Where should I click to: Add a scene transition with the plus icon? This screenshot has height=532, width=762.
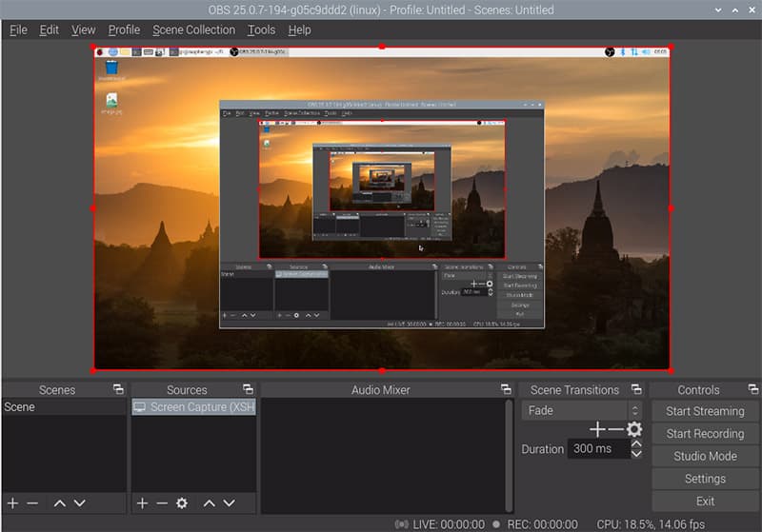[597, 429]
